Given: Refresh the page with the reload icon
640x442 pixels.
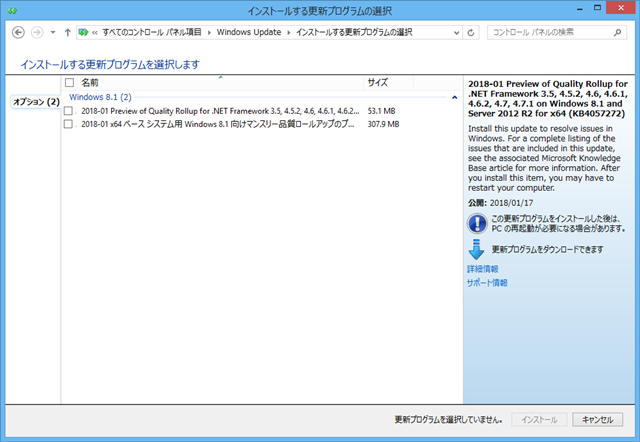Looking at the screenshot, I should 471,33.
